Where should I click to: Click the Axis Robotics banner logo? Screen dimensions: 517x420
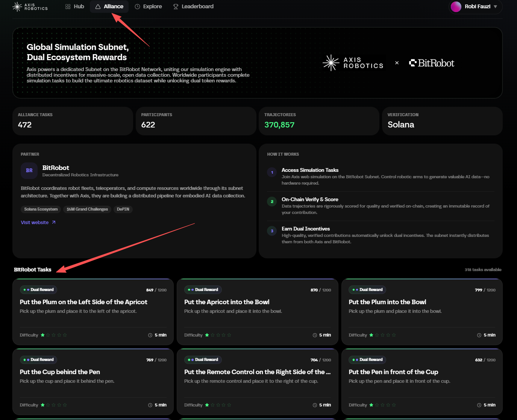point(353,63)
